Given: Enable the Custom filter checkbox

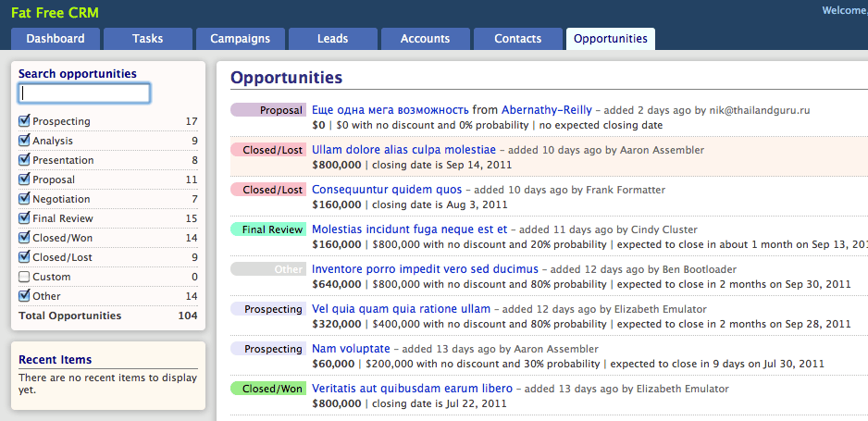Looking at the screenshot, I should point(24,277).
